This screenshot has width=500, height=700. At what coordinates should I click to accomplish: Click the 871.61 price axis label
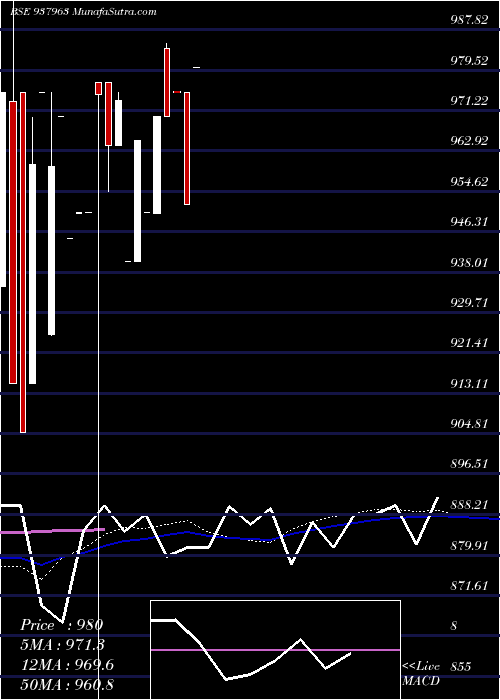point(468,586)
